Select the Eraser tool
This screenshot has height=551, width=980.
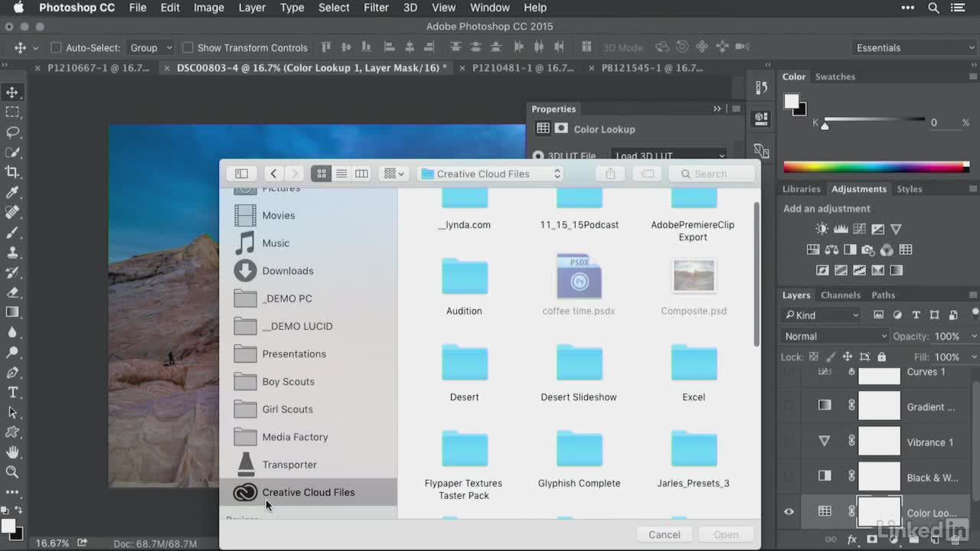12,292
